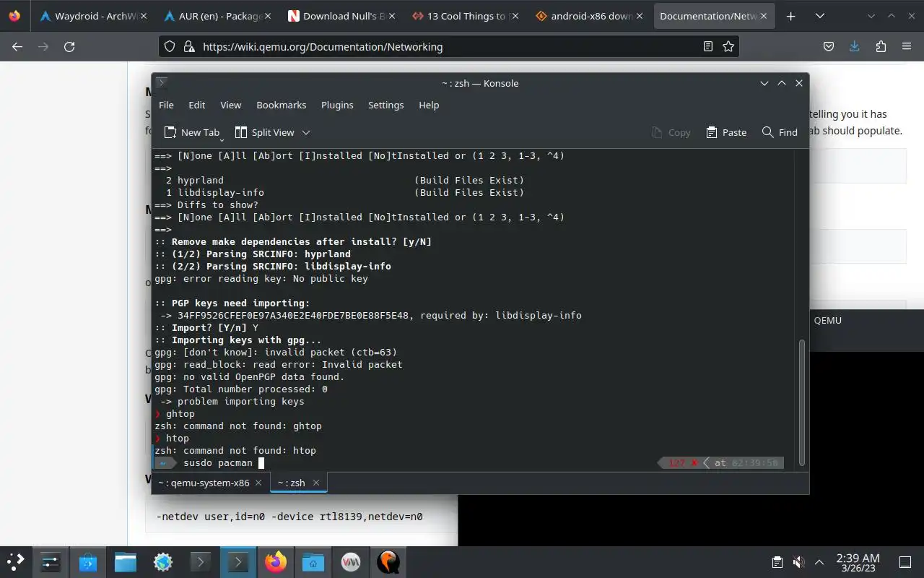Click the terminal prompt line 'susdo pacman'

[x=218, y=462]
